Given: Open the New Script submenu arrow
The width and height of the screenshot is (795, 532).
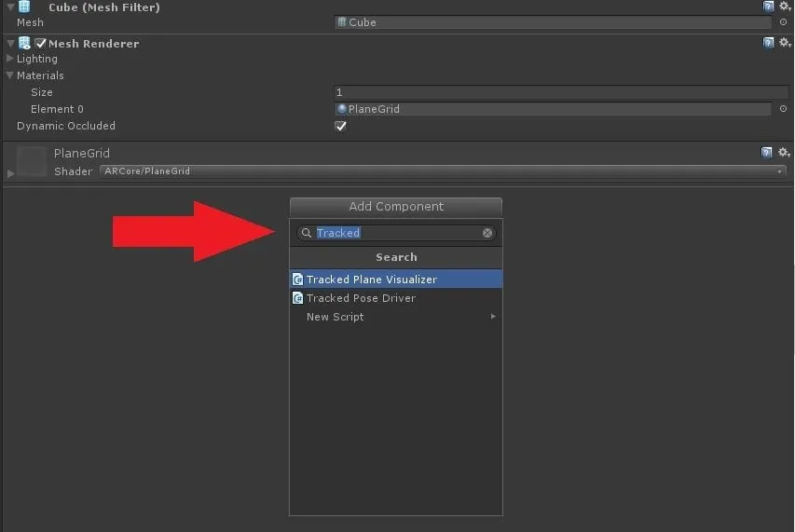Looking at the screenshot, I should pyautogui.click(x=493, y=317).
